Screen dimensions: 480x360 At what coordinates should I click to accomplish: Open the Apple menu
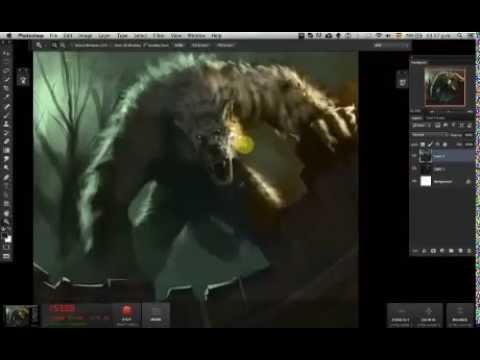point(9,35)
